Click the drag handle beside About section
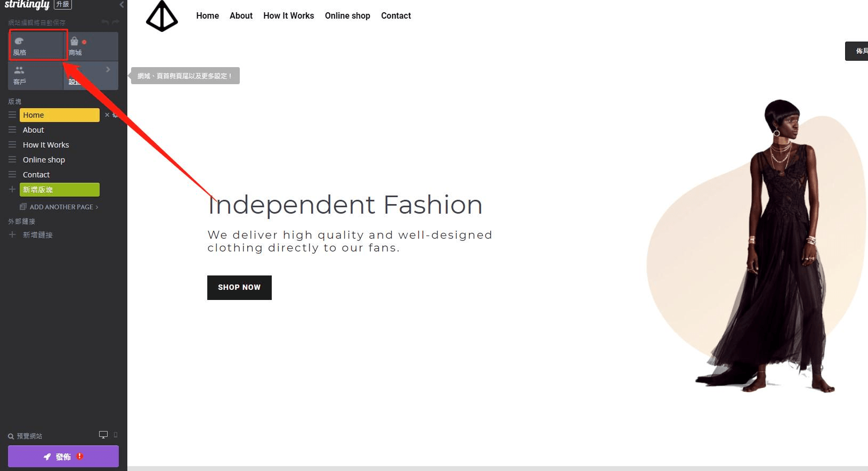 point(12,130)
